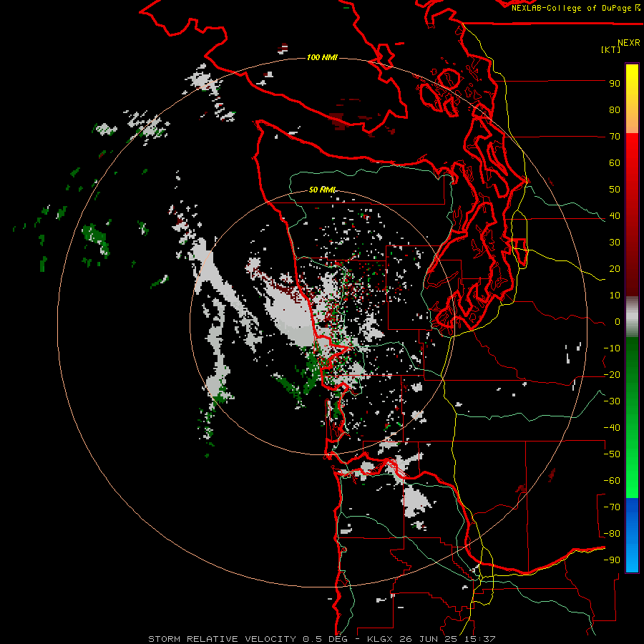Click the 70 value on velocity scale

tap(615, 137)
